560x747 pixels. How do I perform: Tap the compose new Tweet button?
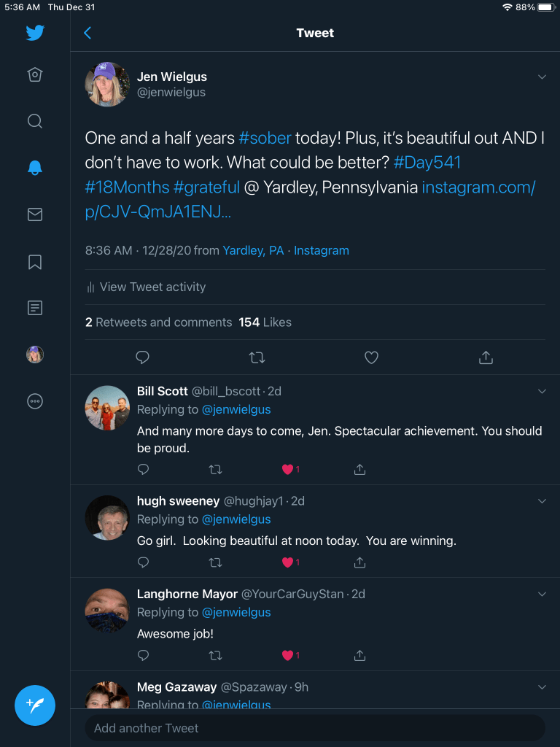(35, 705)
